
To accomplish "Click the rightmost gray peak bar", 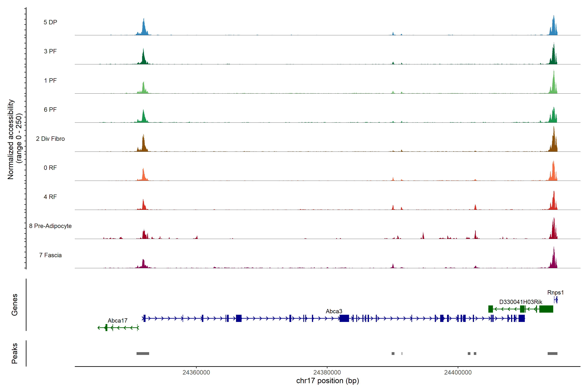I will [553, 353].
